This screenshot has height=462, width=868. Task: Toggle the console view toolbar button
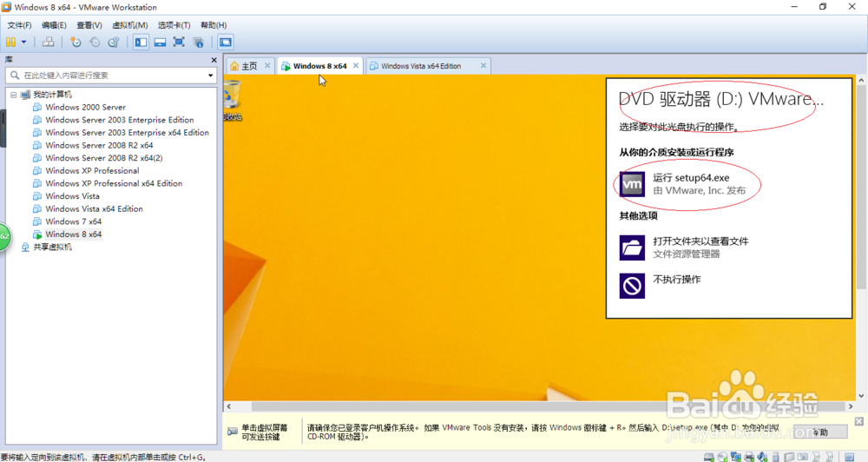tap(226, 42)
